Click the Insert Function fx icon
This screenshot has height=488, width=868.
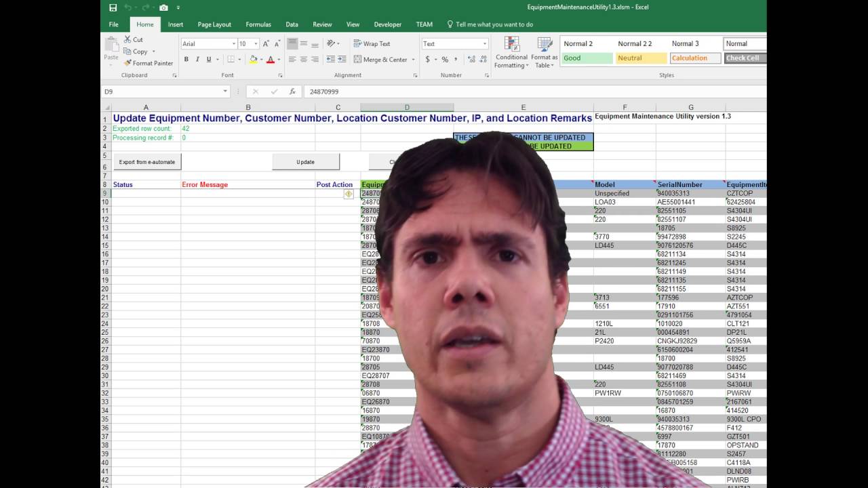292,91
